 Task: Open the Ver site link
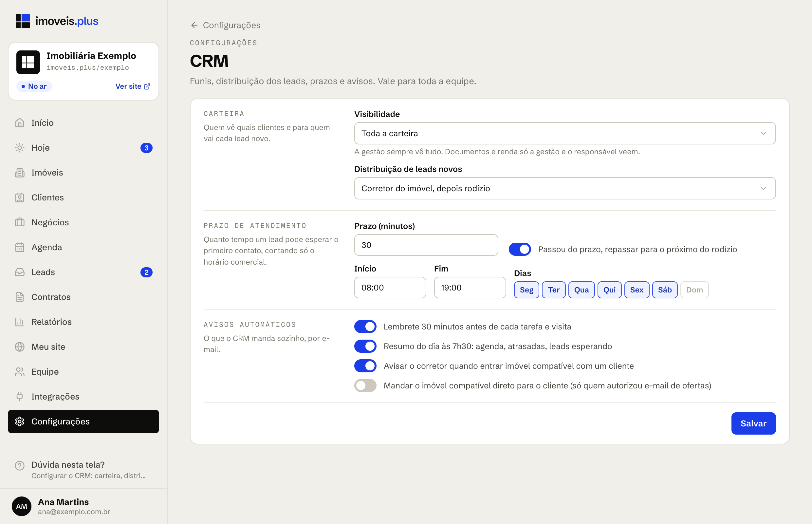[133, 86]
